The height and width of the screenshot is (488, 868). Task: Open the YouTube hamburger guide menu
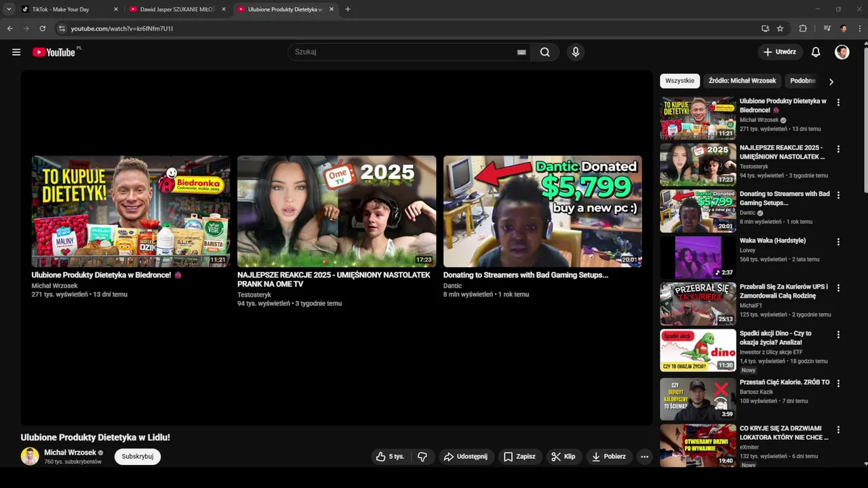click(16, 52)
